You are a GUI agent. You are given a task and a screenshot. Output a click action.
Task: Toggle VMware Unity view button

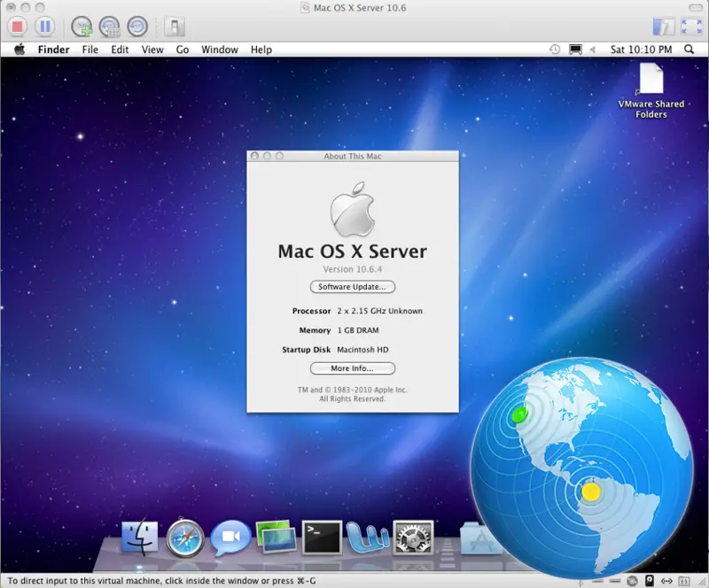[663, 26]
